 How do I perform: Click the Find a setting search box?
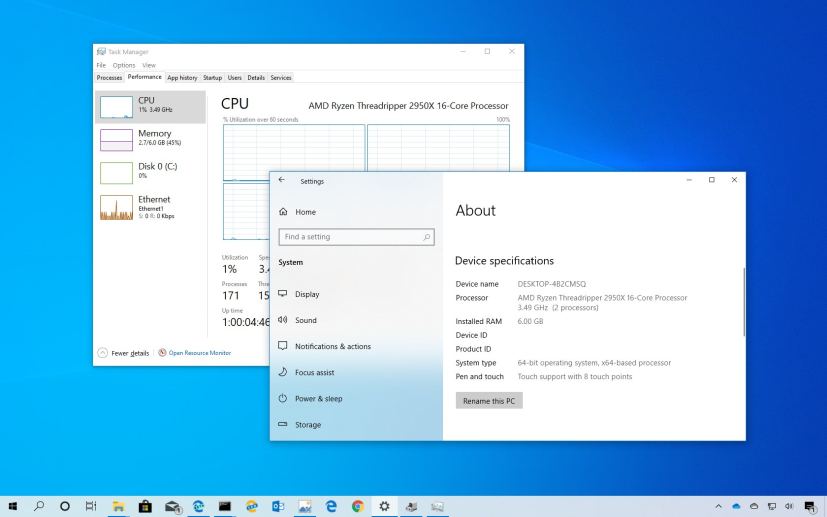357,237
